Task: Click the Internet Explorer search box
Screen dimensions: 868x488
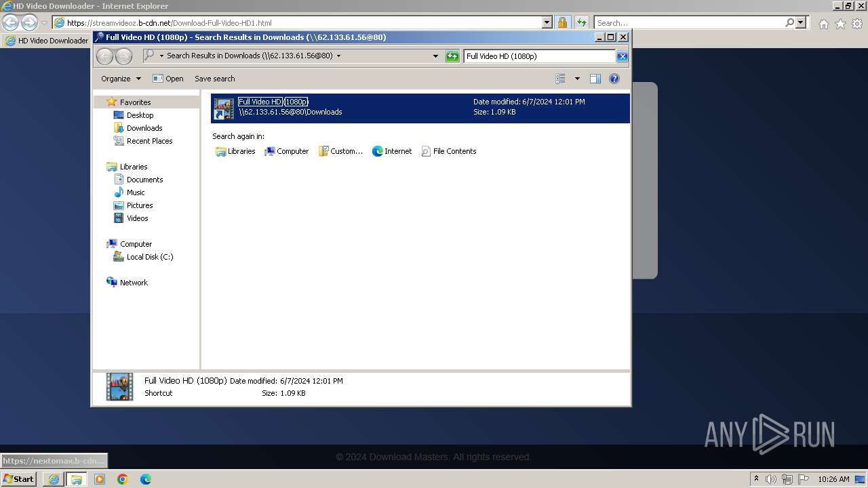Action: click(x=688, y=22)
